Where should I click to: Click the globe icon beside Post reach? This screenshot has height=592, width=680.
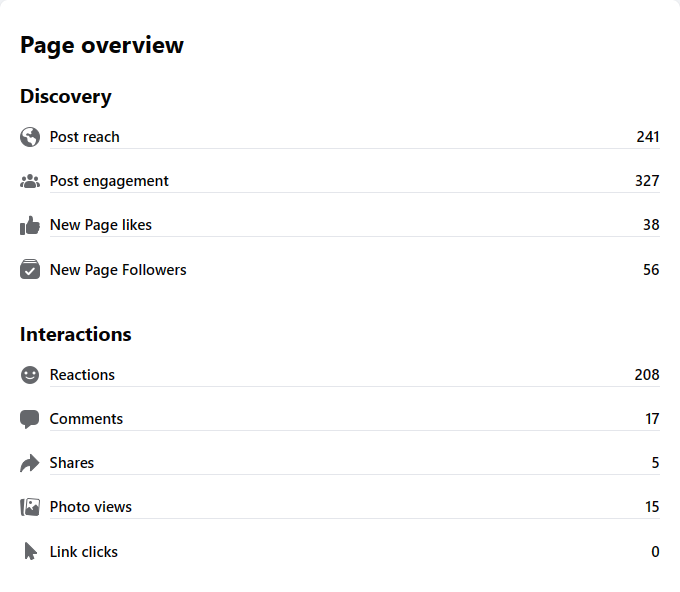[30, 137]
